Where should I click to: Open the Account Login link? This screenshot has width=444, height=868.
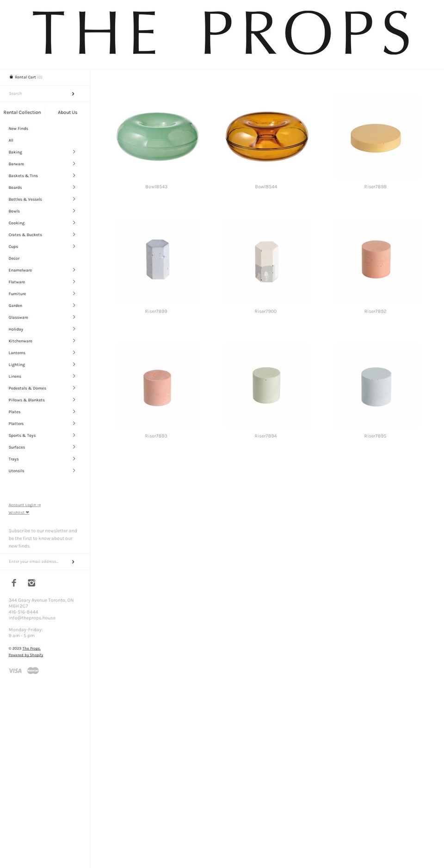tap(25, 505)
